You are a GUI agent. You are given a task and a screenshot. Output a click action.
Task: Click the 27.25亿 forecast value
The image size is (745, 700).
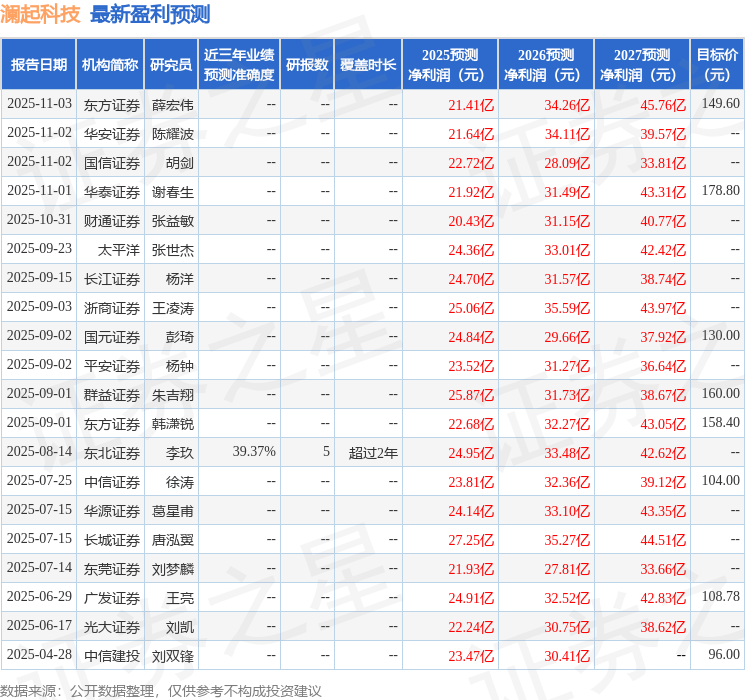pos(471,540)
